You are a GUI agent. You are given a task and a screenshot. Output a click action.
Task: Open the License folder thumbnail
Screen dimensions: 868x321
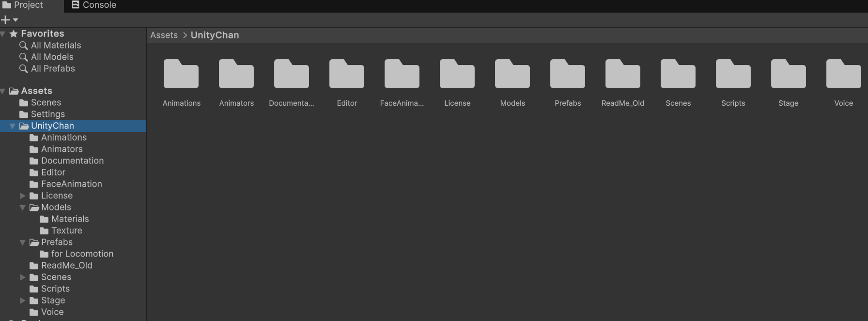[457, 74]
